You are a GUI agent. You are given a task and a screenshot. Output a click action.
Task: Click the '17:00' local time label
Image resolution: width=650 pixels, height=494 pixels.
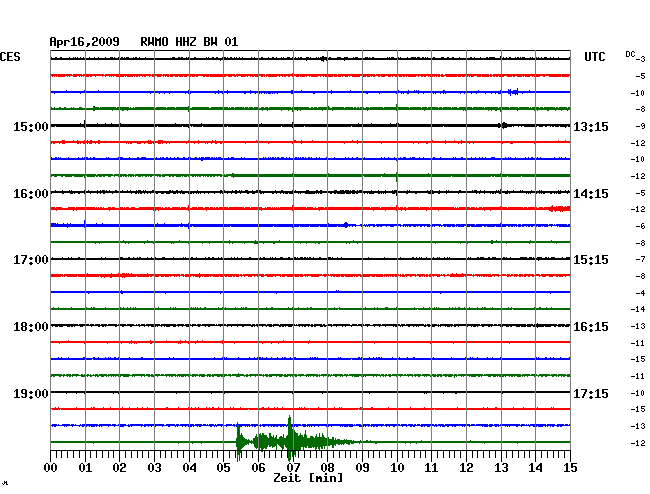tap(31, 260)
